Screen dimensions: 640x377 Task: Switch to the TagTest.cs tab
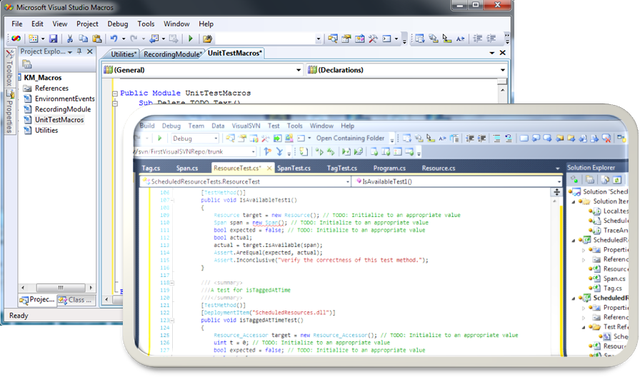click(x=342, y=168)
